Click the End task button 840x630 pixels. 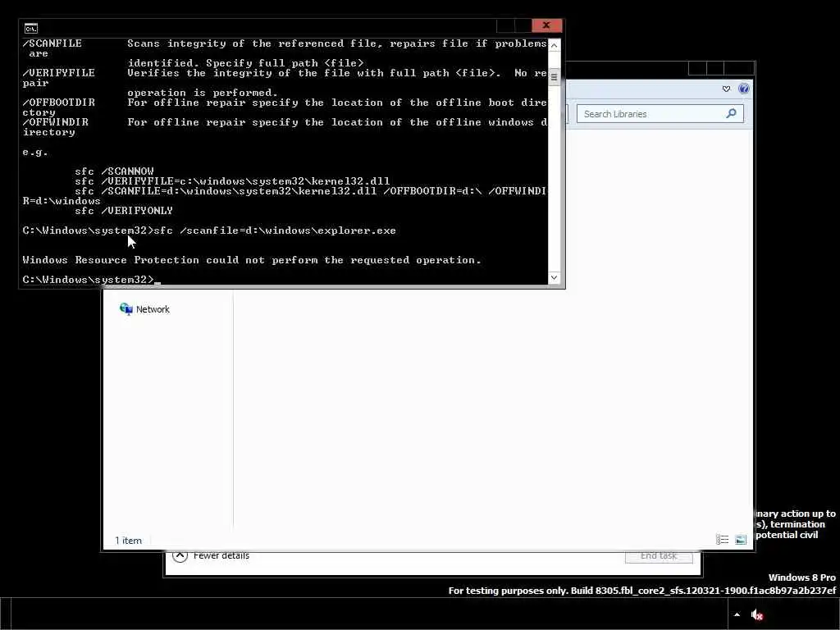tap(659, 556)
